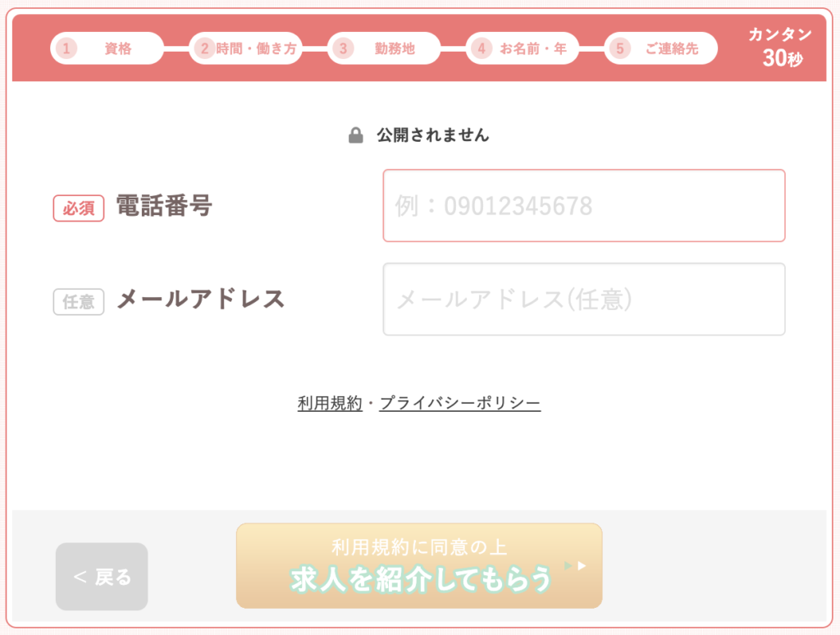840x635 pixels.
Task: Submit with 求人を紹介してもらう button
Action: tap(418, 566)
